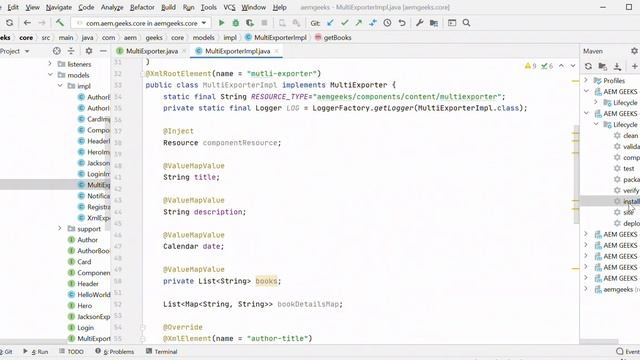Hide the Project tool window

coord(103,51)
